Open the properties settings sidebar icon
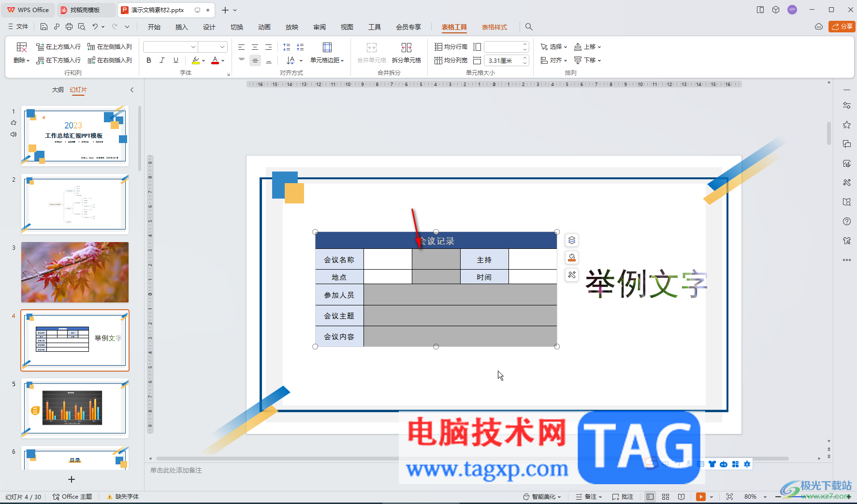The height and width of the screenshot is (504, 857). point(847,105)
